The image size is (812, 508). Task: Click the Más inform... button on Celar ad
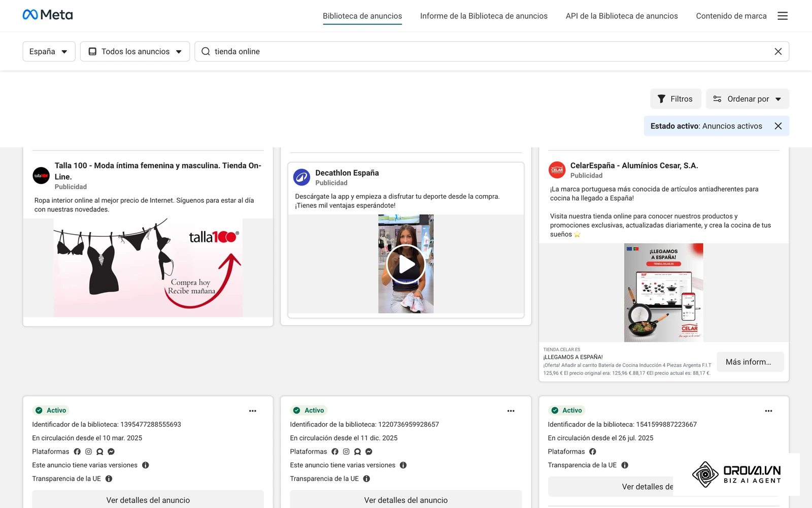tap(750, 362)
